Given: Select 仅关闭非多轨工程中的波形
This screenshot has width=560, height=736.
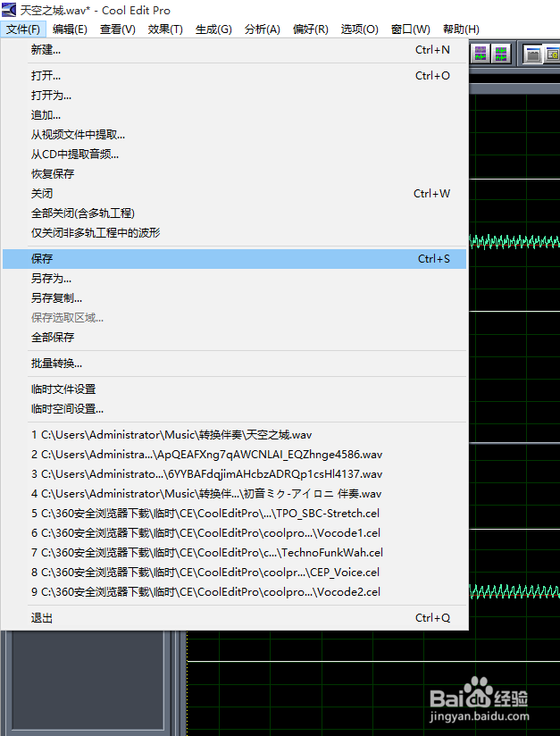Looking at the screenshot, I should pyautogui.click(x=234, y=232).
